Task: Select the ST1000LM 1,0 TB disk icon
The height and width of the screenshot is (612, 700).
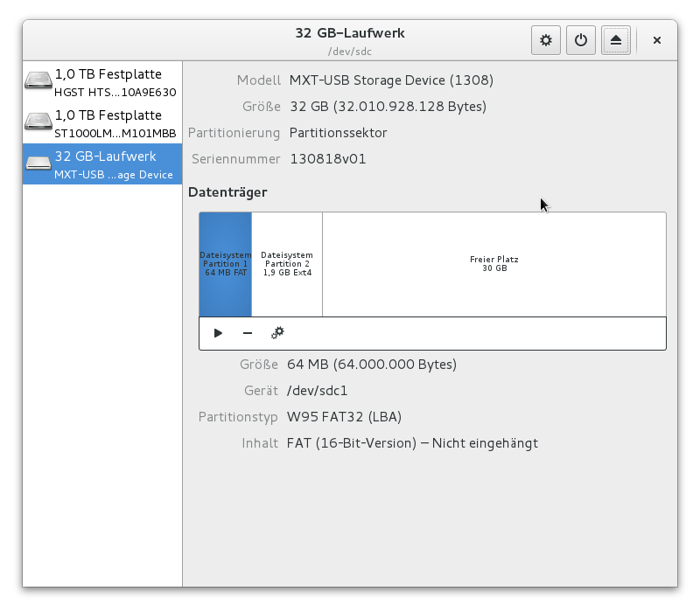Action: [38, 122]
